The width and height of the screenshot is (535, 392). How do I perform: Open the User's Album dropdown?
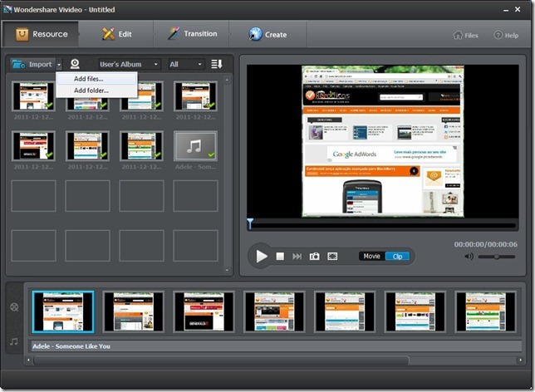[x=130, y=64]
